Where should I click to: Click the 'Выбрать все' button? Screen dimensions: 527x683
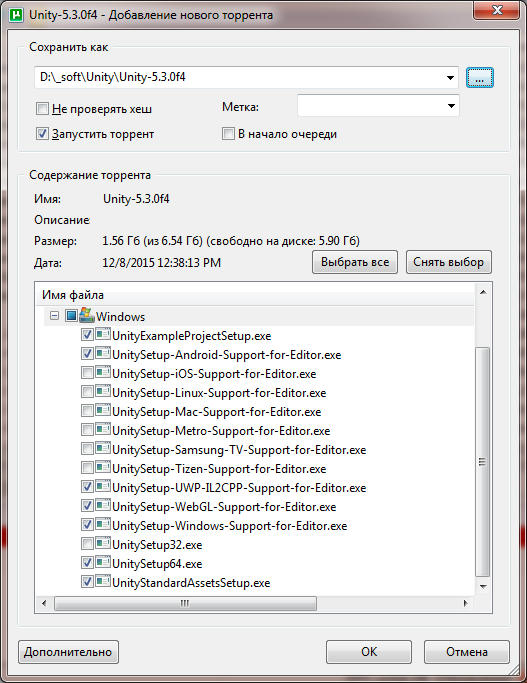(355, 262)
